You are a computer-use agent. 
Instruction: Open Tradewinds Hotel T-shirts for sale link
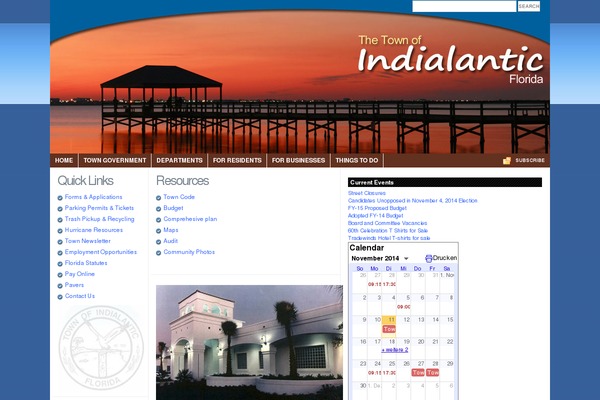[389, 238]
